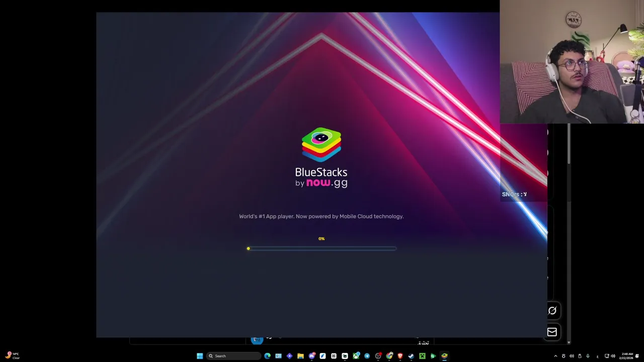Click the BlueStacks logo on the splash screen
Image resolution: width=644 pixels, height=362 pixels.
tap(321, 144)
